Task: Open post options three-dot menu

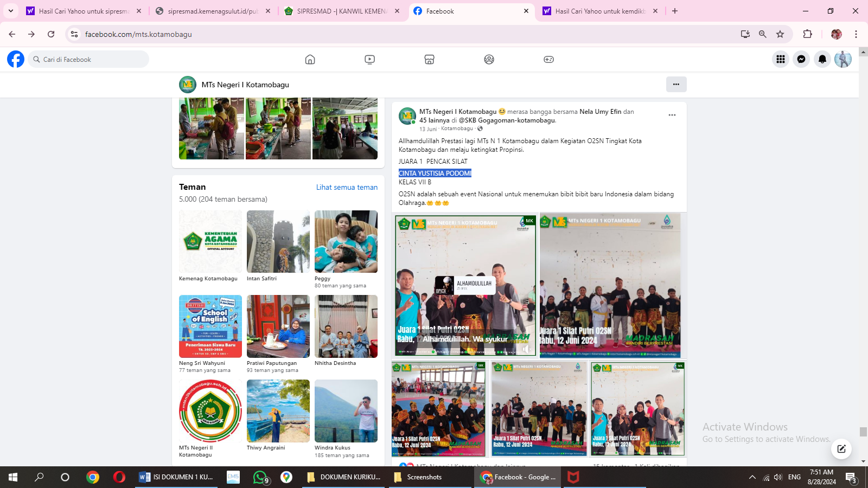Action: (672, 115)
